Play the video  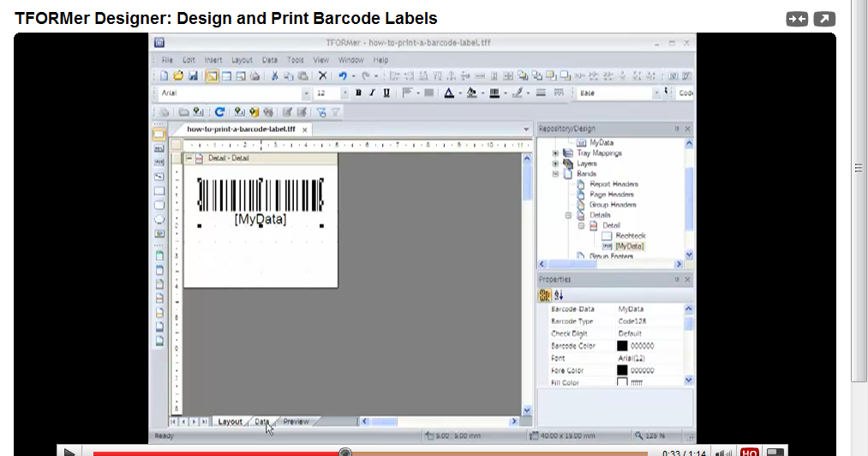pyautogui.click(x=69, y=452)
